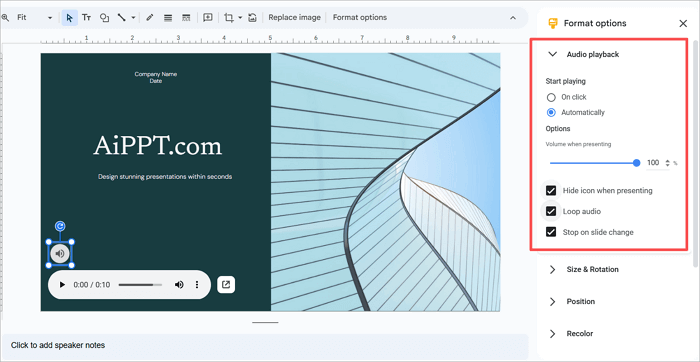700x362 pixels.
Task: Click the volume when presenting slider
Action: point(595,163)
